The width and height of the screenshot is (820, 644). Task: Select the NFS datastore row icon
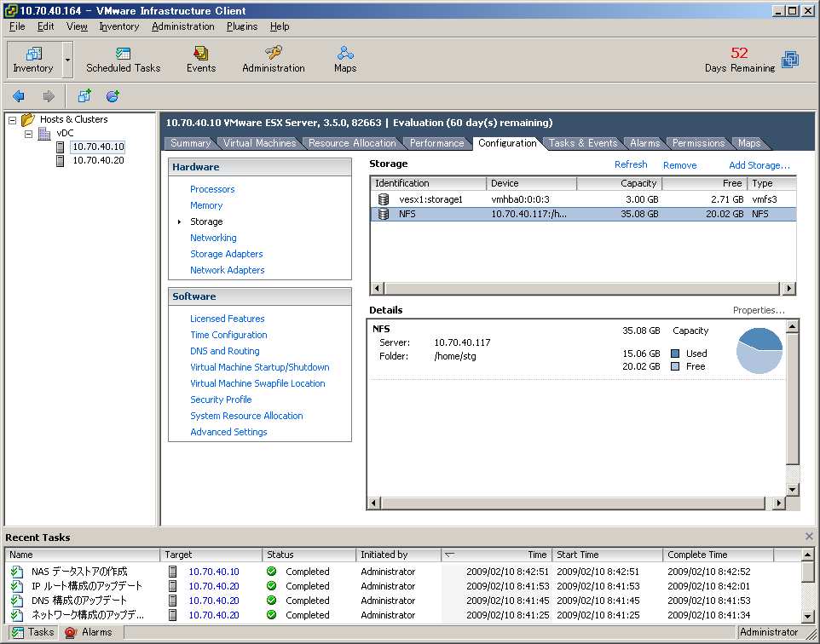tap(384, 214)
